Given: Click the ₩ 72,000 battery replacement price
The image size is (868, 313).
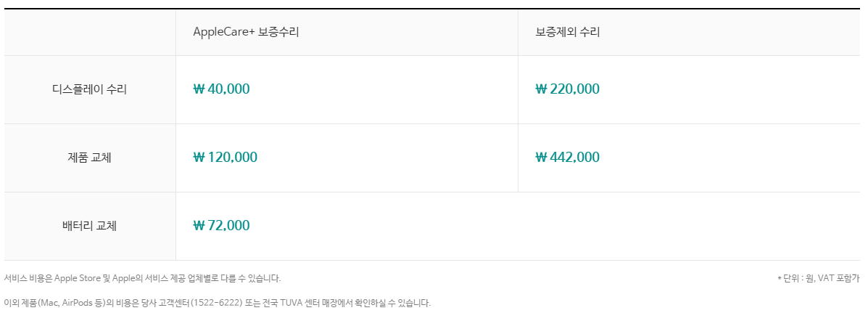Looking at the screenshot, I should pos(221,226).
